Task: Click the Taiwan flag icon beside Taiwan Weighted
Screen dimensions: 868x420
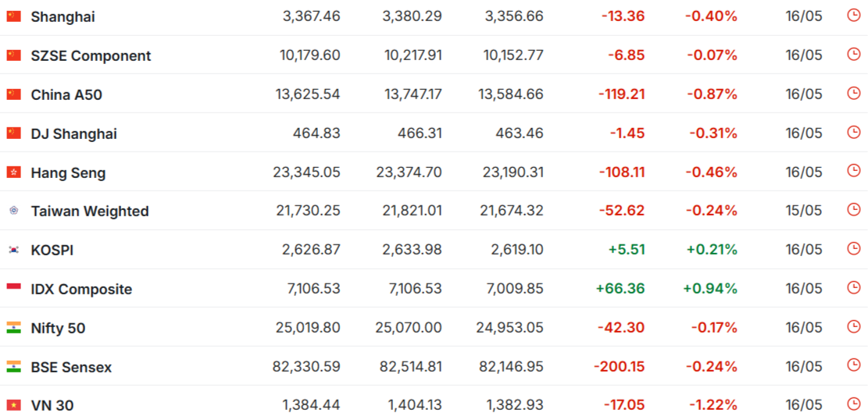Action: (13, 211)
